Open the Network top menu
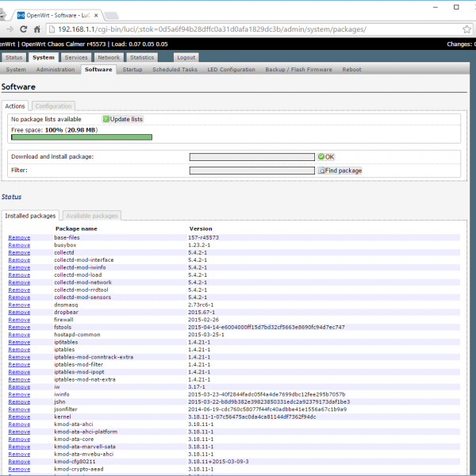The image size is (476, 476). click(109, 58)
